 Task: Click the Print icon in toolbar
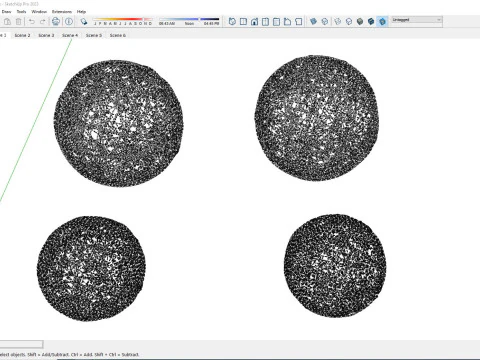coord(56,22)
